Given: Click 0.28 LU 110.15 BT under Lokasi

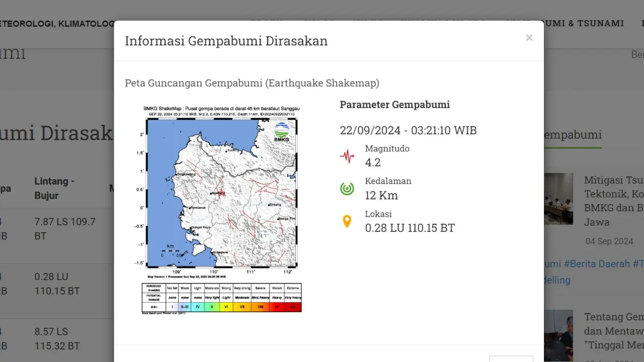Looking at the screenshot, I should pyautogui.click(x=410, y=228).
